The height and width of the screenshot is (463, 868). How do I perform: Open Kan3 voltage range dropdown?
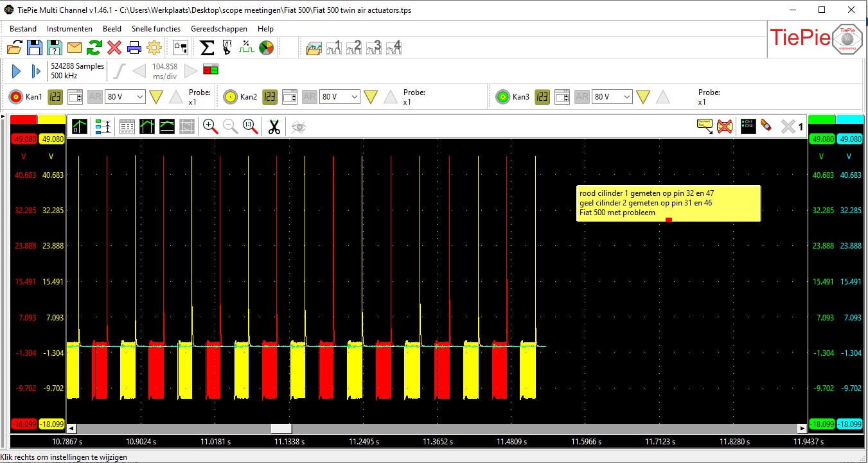tap(627, 97)
